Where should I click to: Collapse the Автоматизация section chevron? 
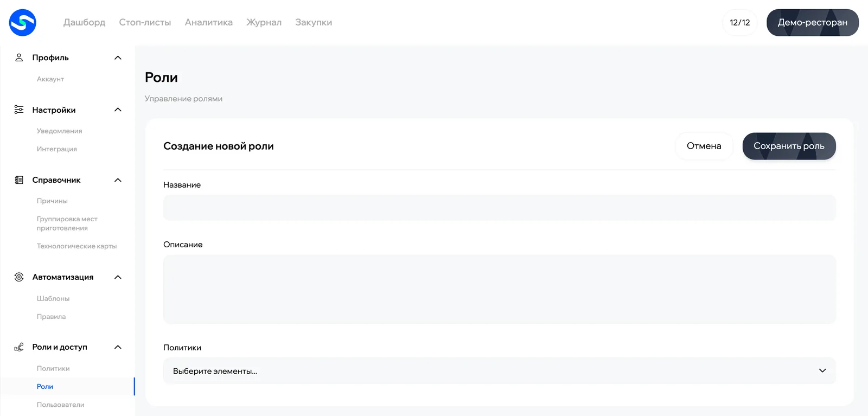coord(118,277)
